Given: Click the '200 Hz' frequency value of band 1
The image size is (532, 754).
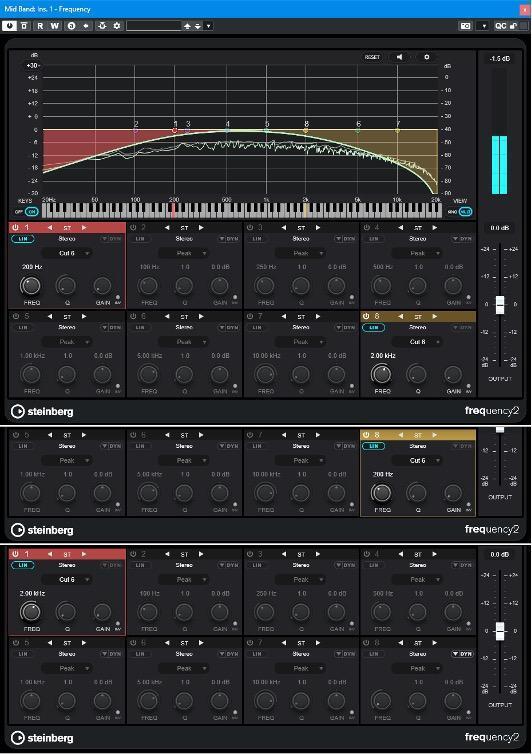Looking at the screenshot, I should point(30,267).
